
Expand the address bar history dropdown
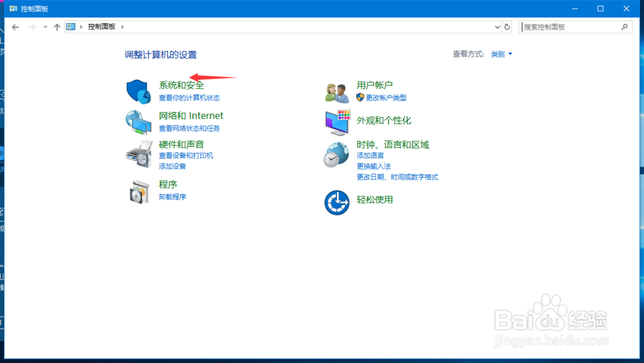tap(497, 27)
